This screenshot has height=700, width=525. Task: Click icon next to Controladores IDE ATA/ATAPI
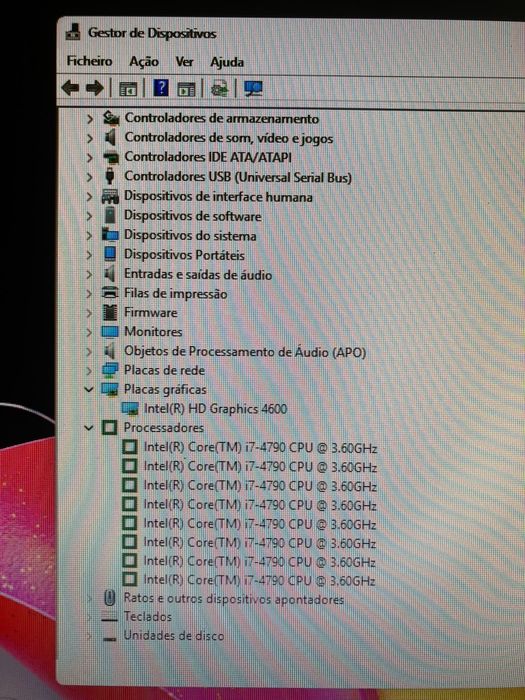coord(111,157)
